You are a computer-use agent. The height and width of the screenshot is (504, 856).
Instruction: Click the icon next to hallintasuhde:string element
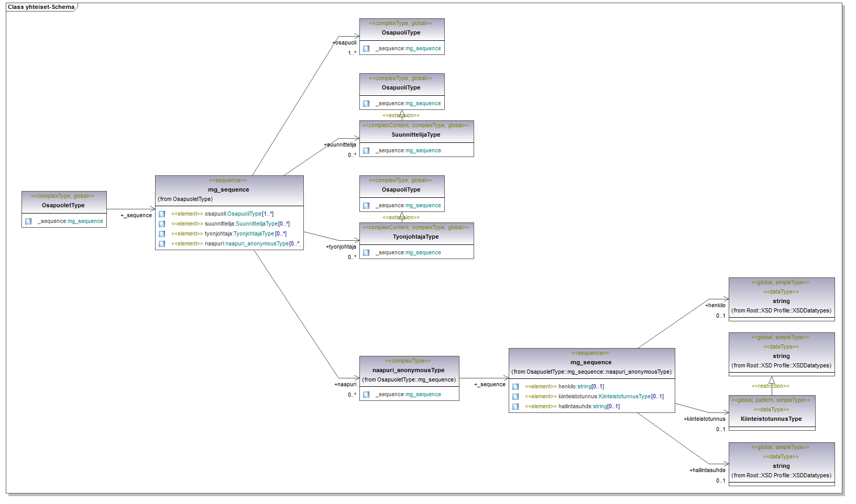(x=515, y=407)
